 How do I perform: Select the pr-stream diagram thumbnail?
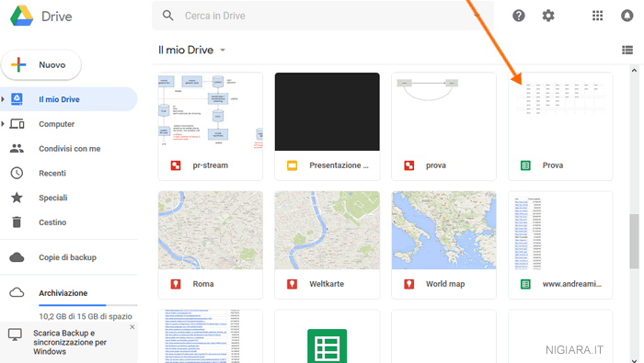(211, 111)
